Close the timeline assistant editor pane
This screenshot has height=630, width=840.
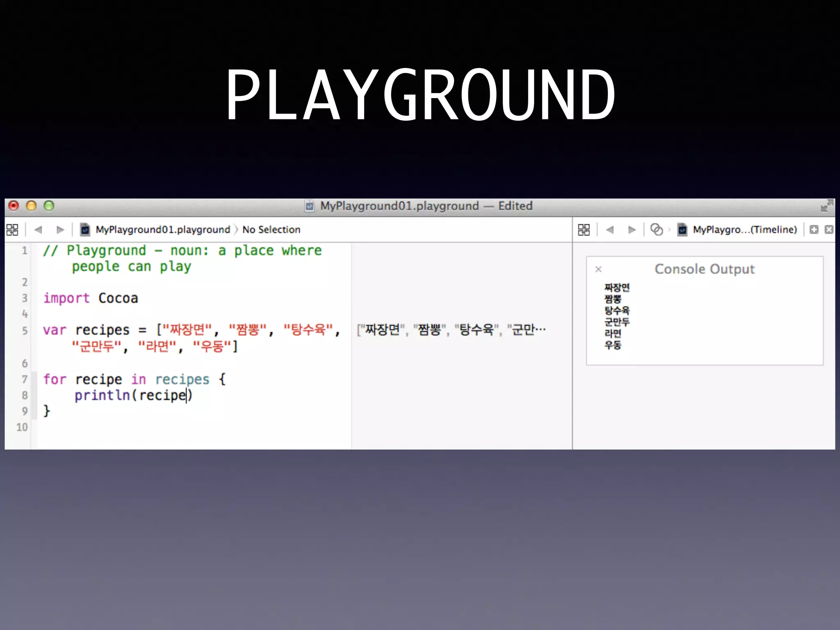tap(829, 230)
